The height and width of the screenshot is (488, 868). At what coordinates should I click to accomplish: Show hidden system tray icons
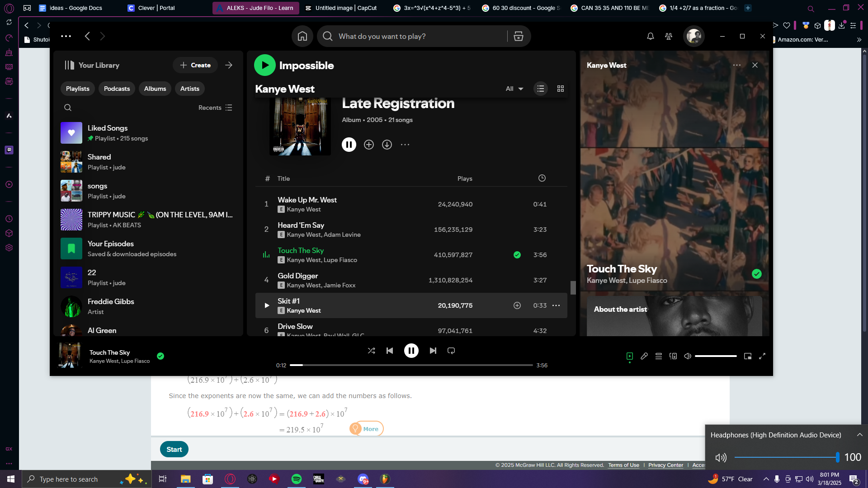click(x=766, y=479)
